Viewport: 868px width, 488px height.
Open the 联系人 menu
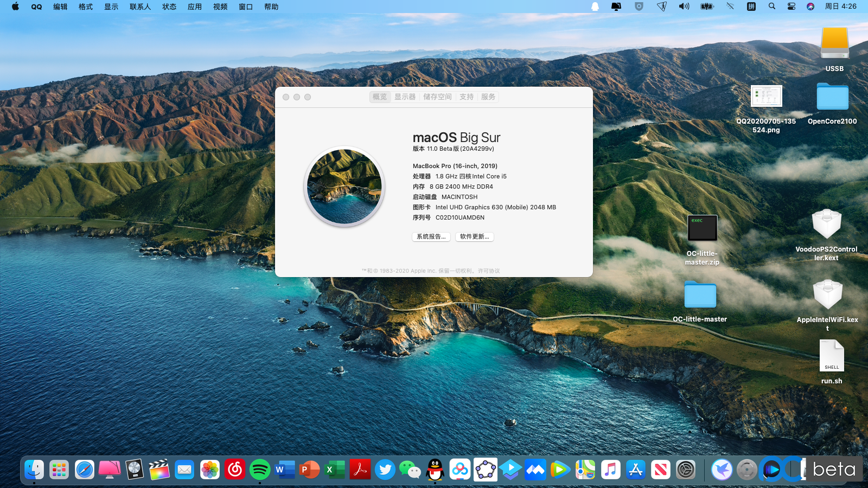[x=140, y=7]
